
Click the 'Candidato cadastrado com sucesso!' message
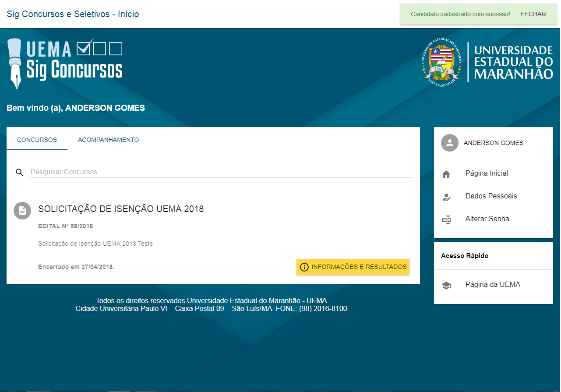460,14
